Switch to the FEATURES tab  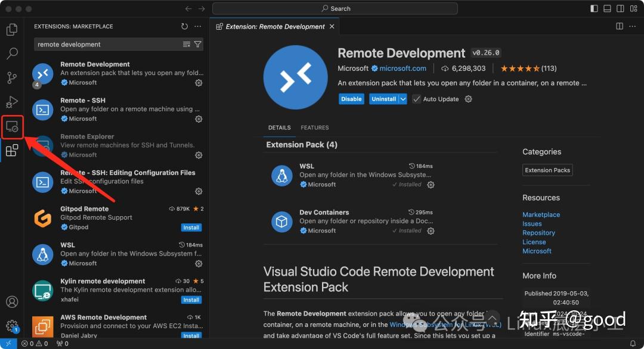click(314, 127)
